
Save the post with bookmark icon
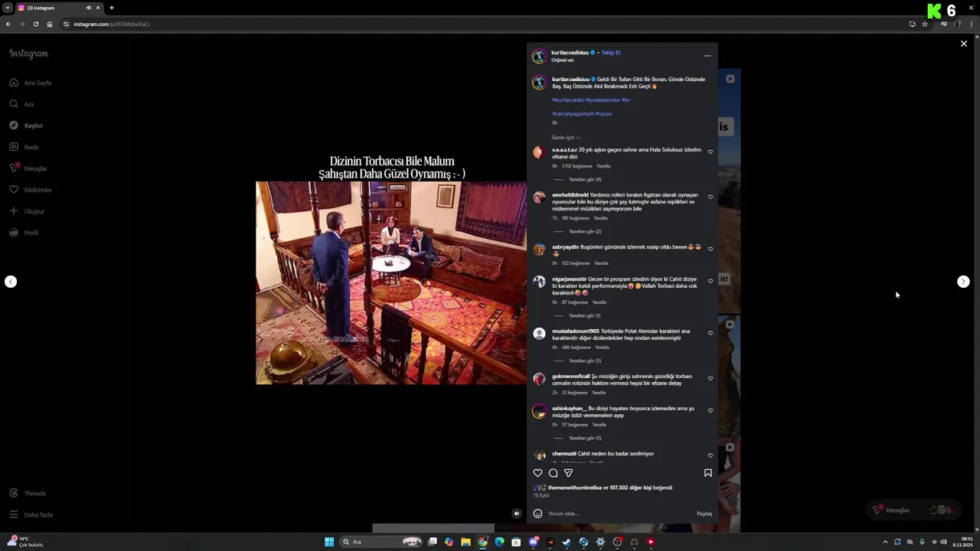tap(707, 473)
